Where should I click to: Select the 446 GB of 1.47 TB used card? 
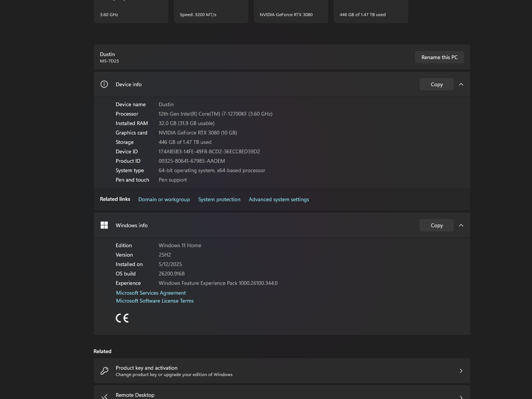click(371, 11)
